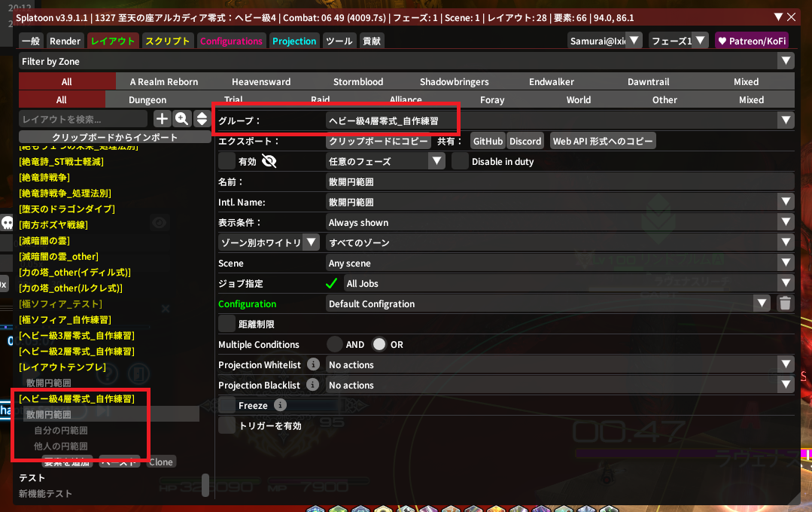Screen dimensions: 812x512
Task: Delete configuration with the trash can icon
Action: (x=785, y=303)
